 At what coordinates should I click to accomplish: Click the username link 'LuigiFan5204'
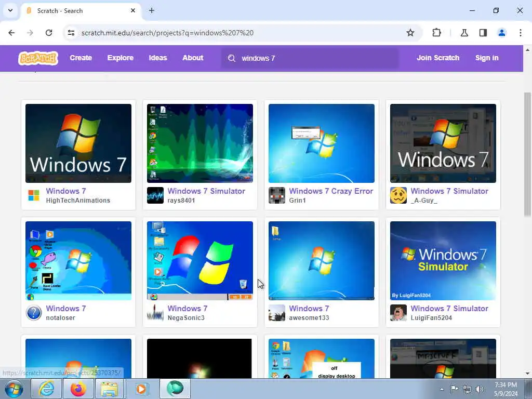tap(431, 318)
